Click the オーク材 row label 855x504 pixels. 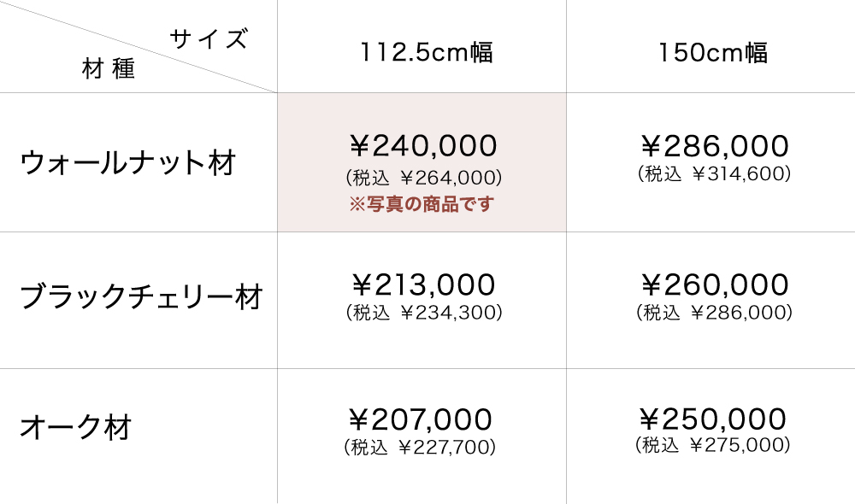click(76, 426)
